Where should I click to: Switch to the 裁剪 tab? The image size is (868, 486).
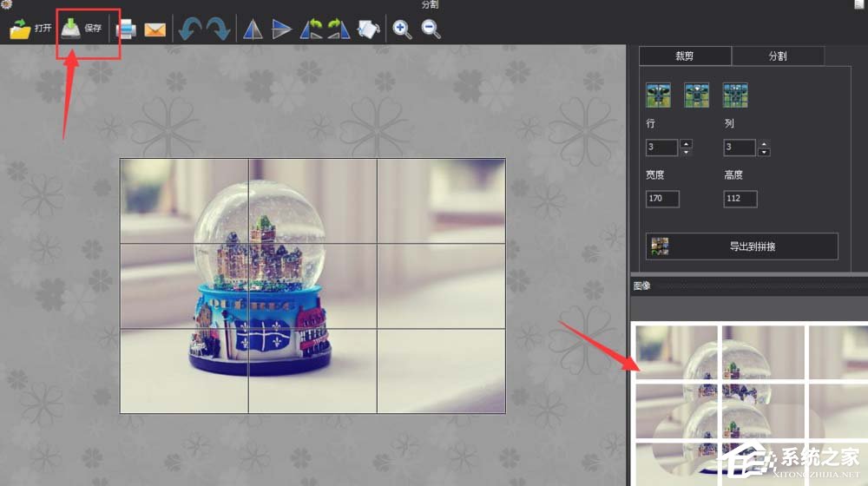tap(685, 56)
